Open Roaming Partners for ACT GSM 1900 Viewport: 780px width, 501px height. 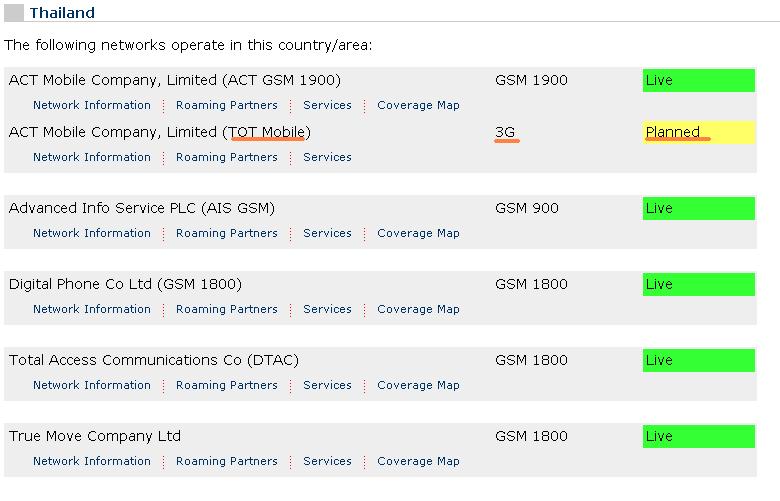pos(226,105)
